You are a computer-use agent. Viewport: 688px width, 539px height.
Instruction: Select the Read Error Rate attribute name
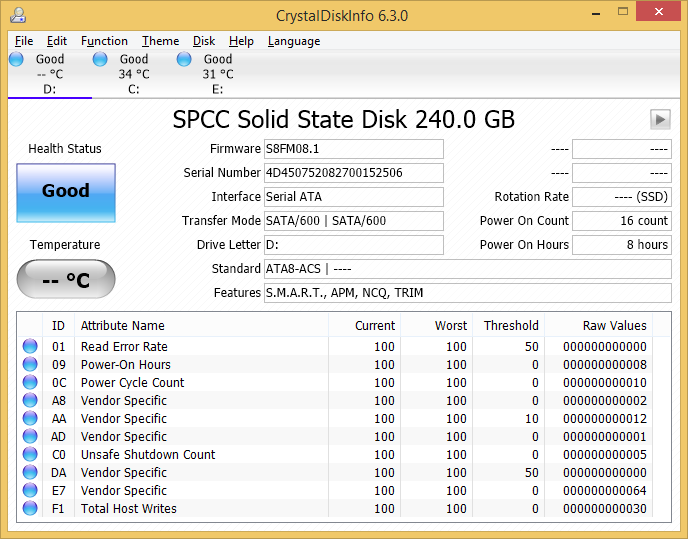[124, 347]
